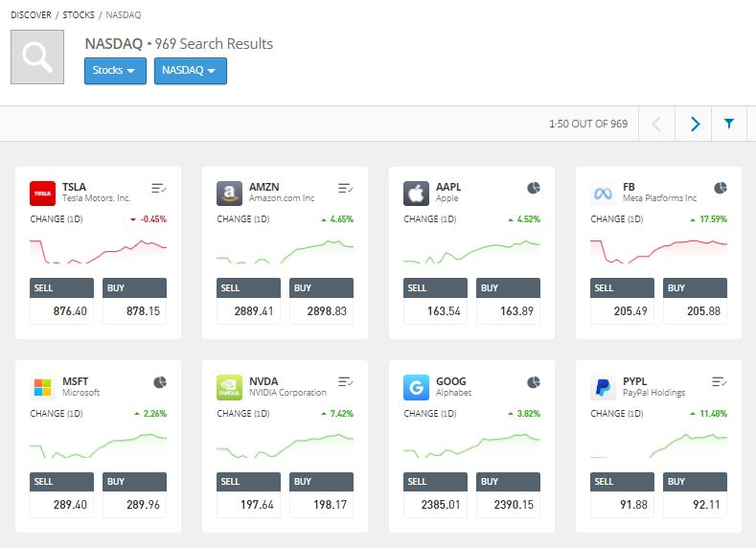
Task: Open the NASDAQ exchange dropdown
Action: point(191,71)
